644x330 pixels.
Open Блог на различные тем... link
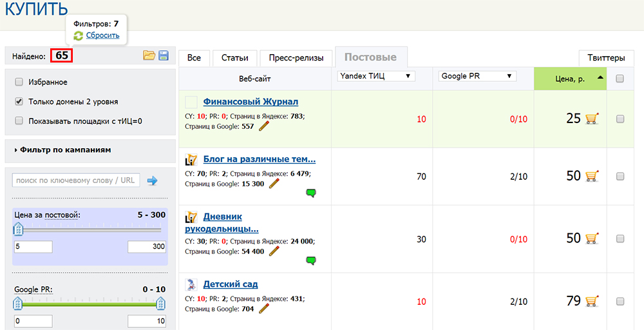tap(259, 159)
